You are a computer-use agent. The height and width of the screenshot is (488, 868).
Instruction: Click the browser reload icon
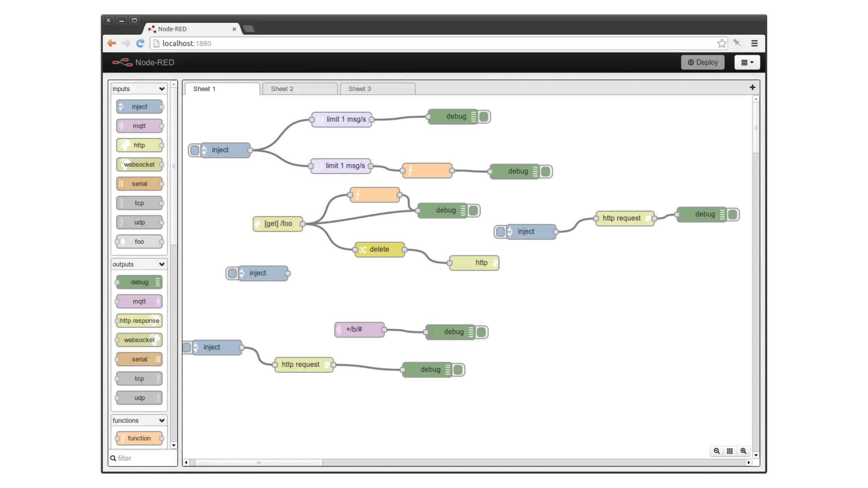tap(140, 43)
